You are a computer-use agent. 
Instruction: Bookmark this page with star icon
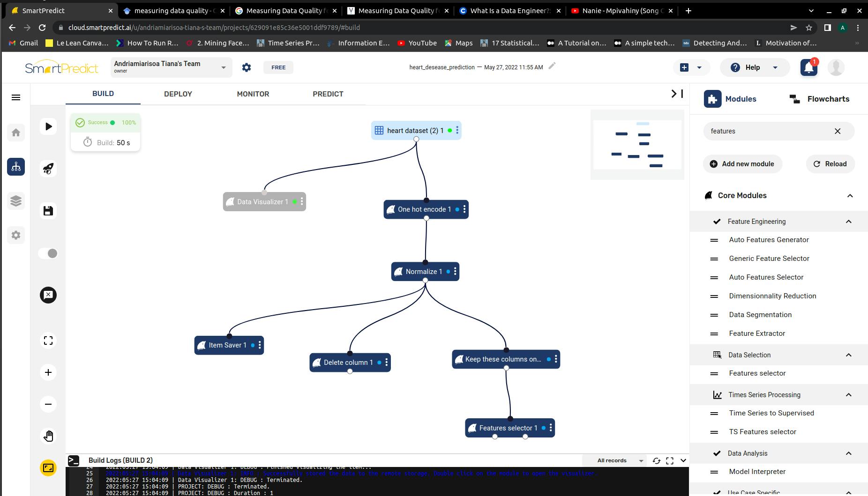[809, 28]
